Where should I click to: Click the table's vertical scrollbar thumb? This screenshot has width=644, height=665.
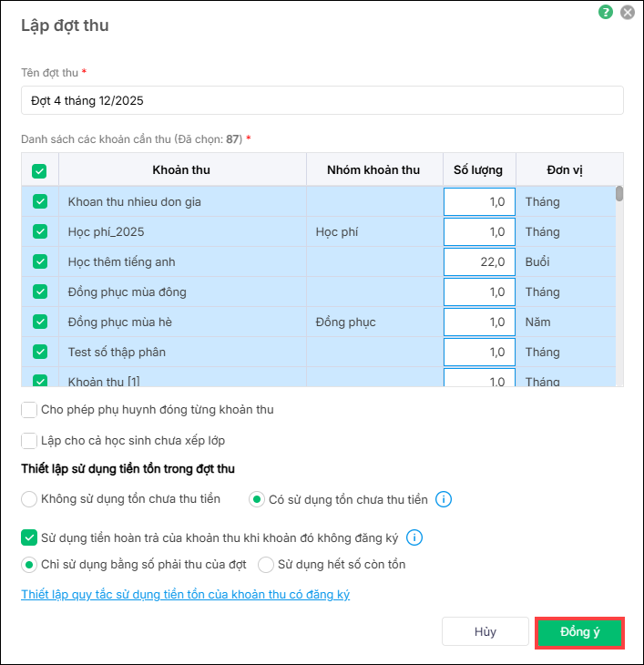[619, 193]
